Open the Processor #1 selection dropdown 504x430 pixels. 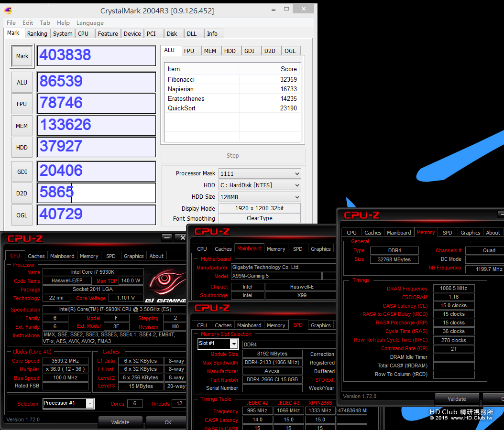89,403
